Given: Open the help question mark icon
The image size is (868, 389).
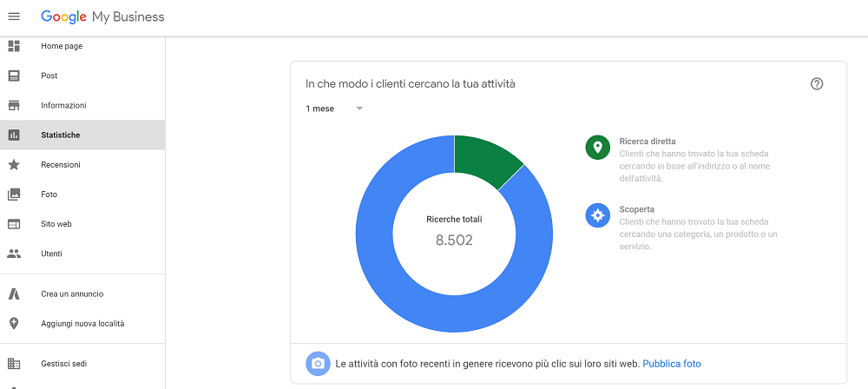Looking at the screenshot, I should click(817, 83).
